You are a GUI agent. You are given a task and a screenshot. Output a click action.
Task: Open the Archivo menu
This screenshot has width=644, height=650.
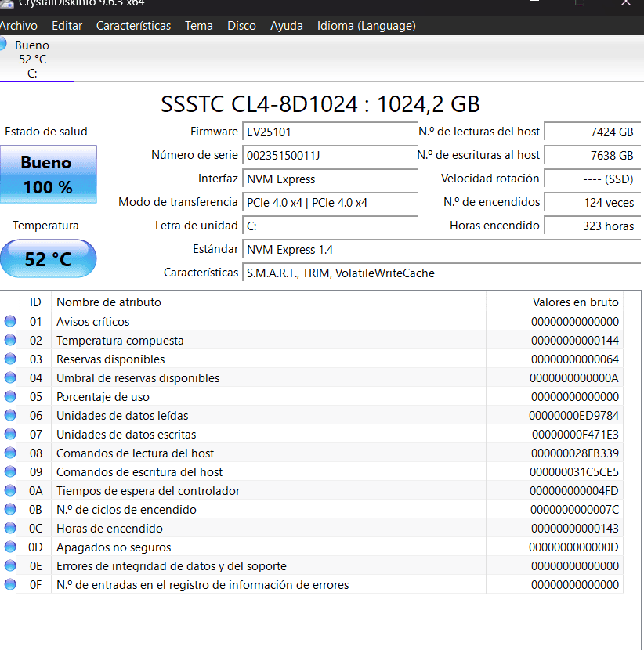click(x=18, y=26)
